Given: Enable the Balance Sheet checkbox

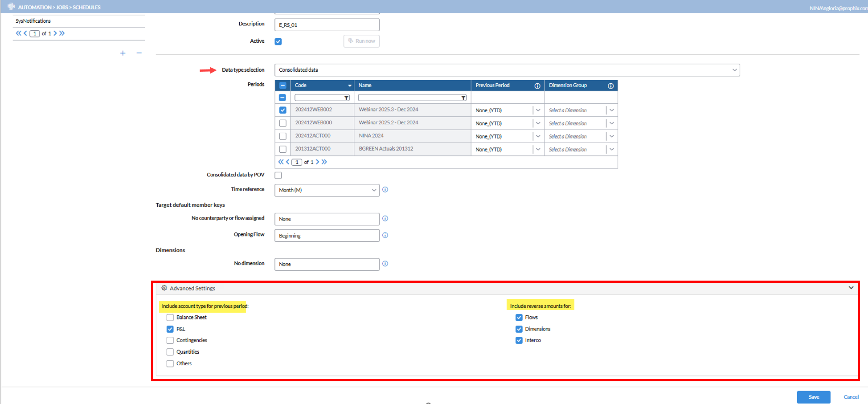Looking at the screenshot, I should coord(170,318).
